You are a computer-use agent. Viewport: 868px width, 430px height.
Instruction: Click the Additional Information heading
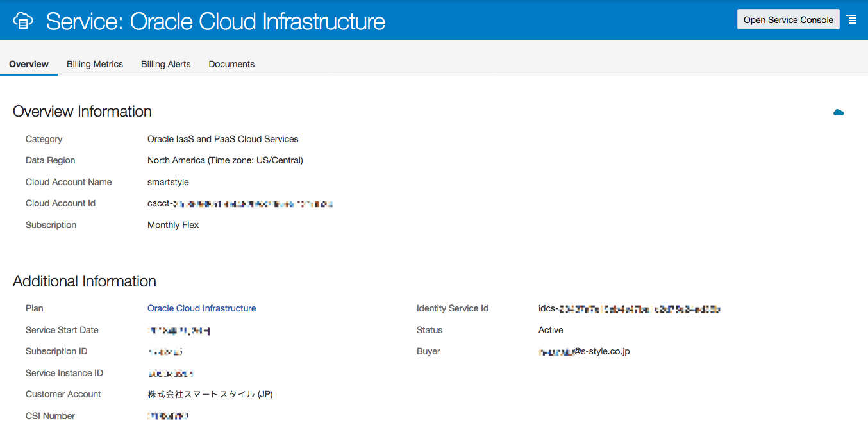85,281
